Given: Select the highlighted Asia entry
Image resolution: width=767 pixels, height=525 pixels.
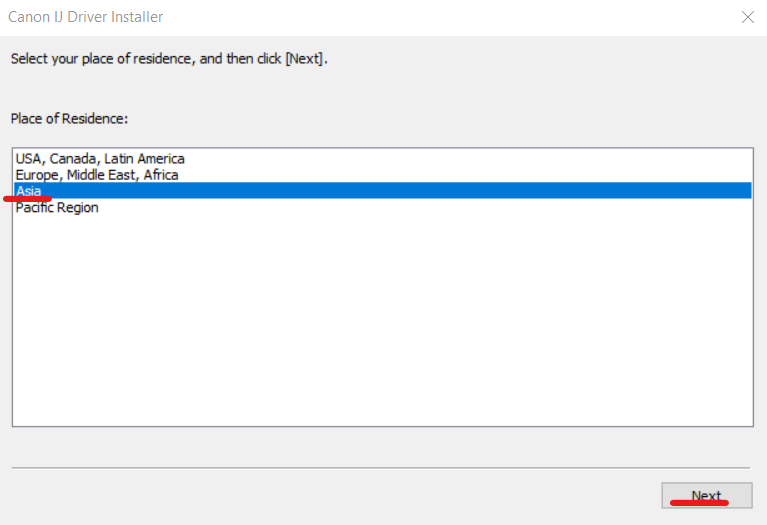Looking at the screenshot, I should click(x=29, y=191).
